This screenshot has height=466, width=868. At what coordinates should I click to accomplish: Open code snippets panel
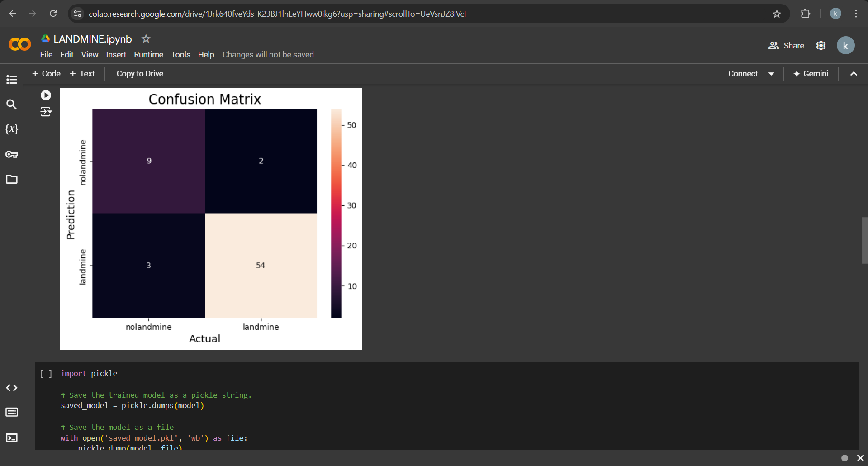[12, 388]
